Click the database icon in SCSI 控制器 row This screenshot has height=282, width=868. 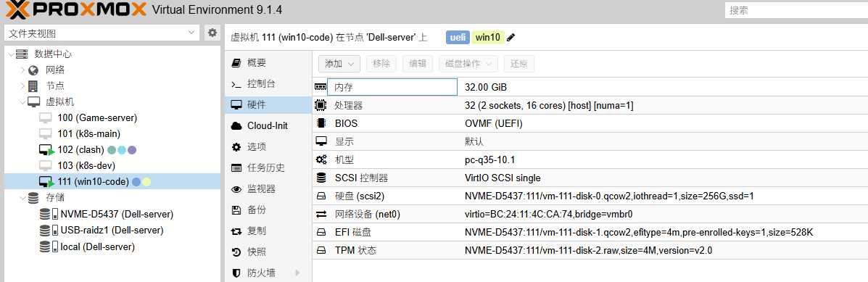tap(321, 178)
